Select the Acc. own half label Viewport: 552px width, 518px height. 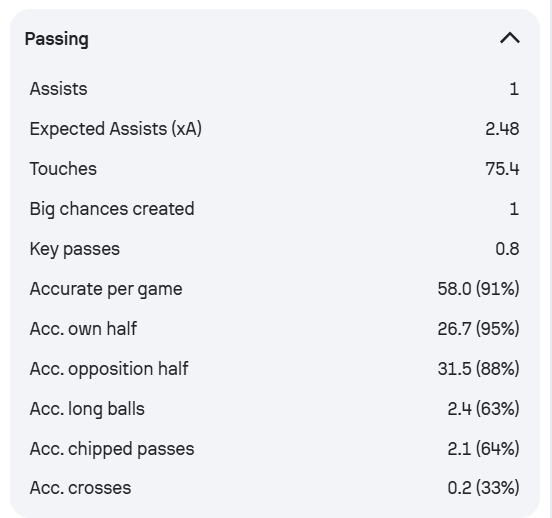click(x=83, y=329)
